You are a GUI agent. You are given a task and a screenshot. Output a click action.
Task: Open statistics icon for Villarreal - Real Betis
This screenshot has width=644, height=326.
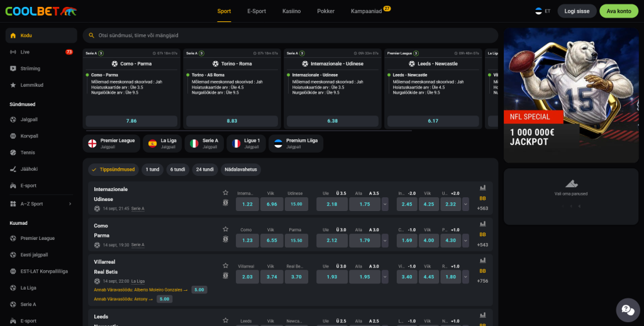pyautogui.click(x=482, y=261)
